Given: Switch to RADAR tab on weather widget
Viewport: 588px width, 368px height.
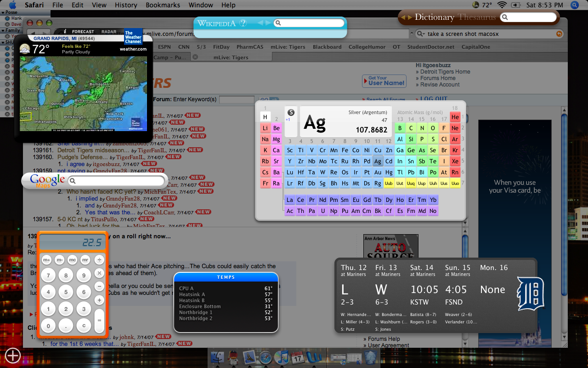Looking at the screenshot, I should [x=109, y=32].
